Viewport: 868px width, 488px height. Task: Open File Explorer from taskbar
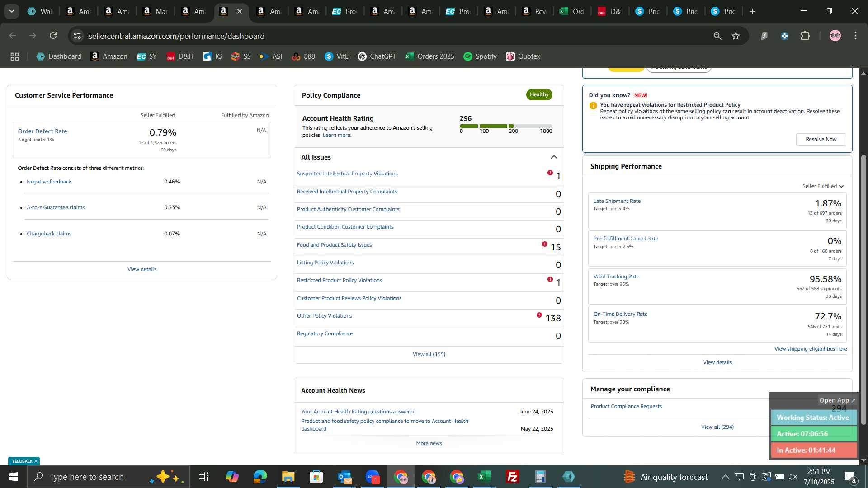point(288,477)
